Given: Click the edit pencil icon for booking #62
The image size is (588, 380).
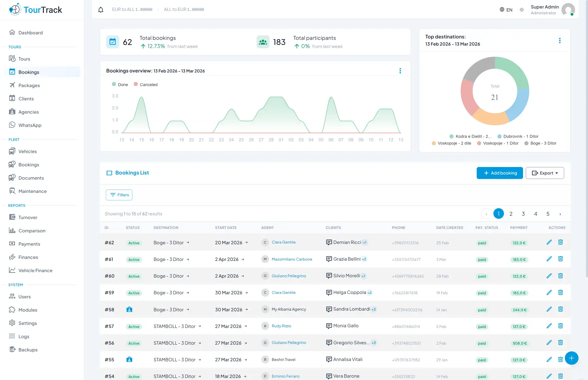Looking at the screenshot, I should tap(549, 242).
